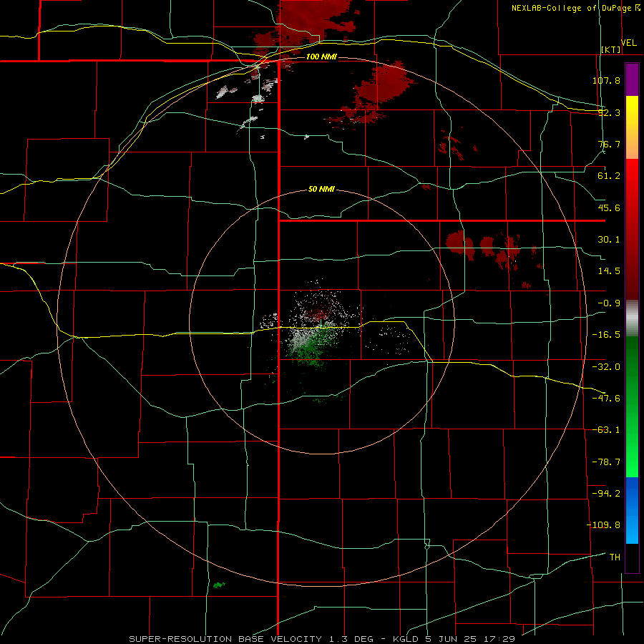Click the Super-Resolution Base Velocity caption
644x644 pixels.
point(321,639)
